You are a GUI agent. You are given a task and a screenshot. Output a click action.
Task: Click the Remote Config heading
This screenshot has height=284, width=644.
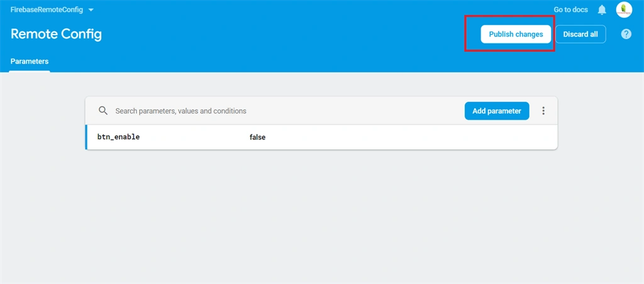56,34
